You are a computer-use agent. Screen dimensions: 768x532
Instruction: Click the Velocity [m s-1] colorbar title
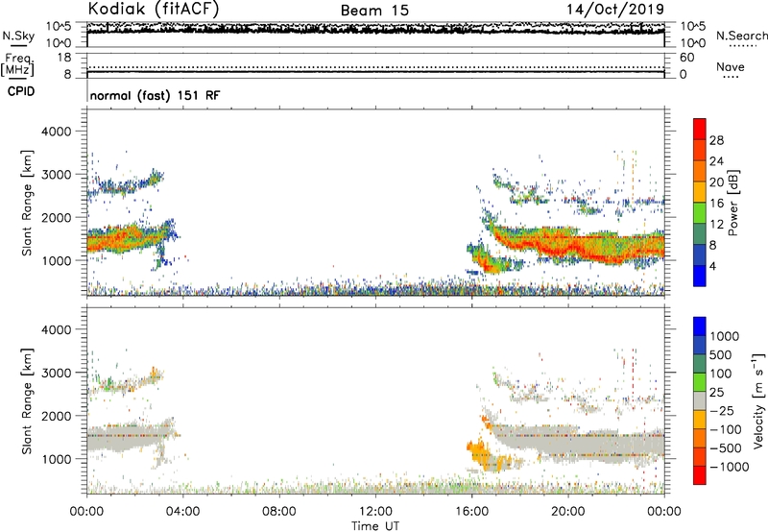[x=758, y=400]
